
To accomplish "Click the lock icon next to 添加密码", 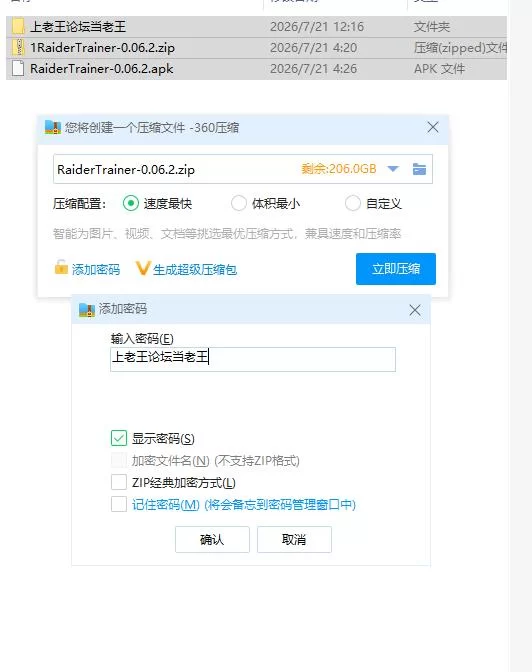I will (61, 267).
